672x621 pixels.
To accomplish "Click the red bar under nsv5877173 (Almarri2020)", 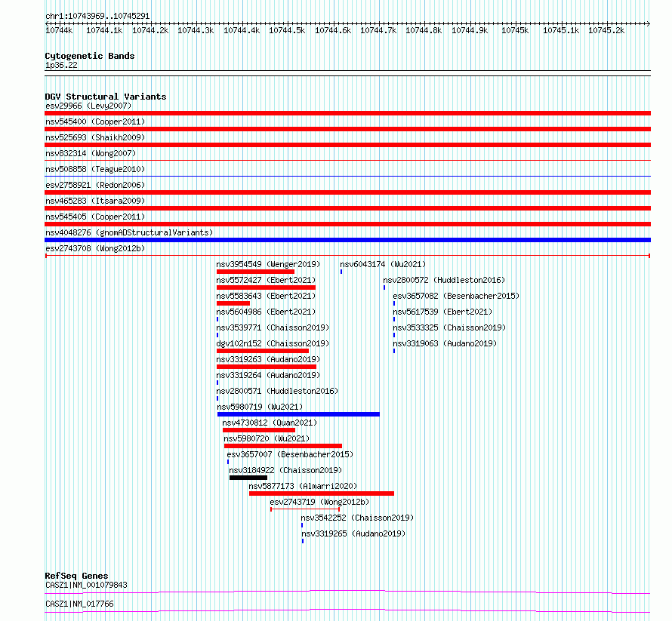I will click(322, 493).
